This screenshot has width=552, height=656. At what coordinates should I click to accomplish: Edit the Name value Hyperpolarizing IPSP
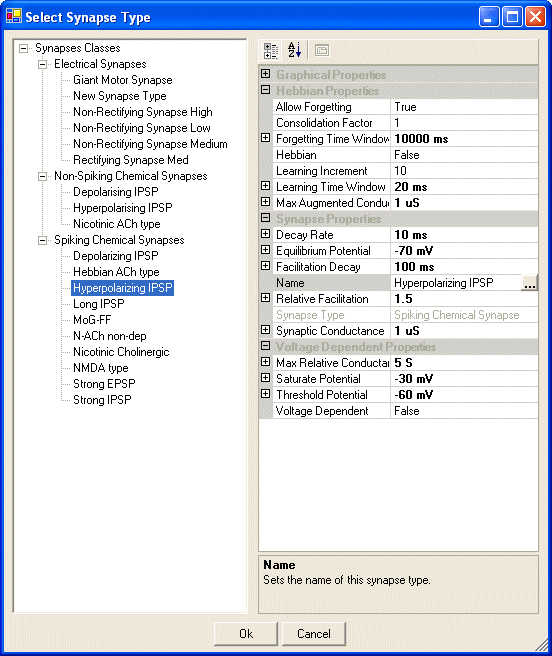[456, 283]
